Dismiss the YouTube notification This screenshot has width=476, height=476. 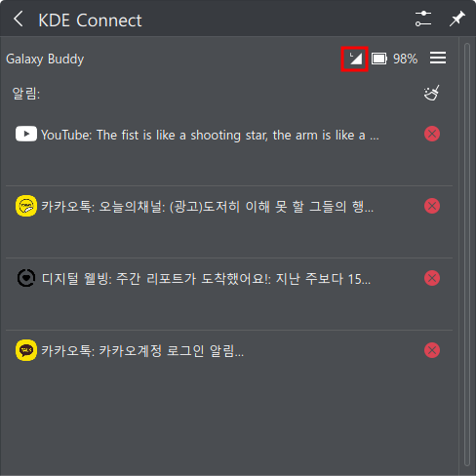coord(432,134)
